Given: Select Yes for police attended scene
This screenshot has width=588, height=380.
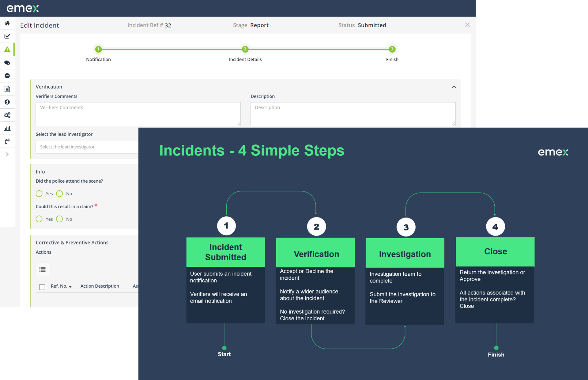Looking at the screenshot, I should click(x=39, y=194).
